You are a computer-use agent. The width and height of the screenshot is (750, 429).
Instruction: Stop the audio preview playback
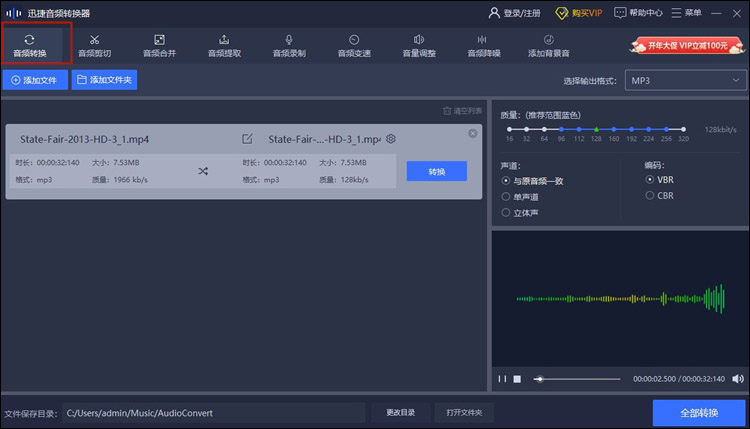tap(517, 379)
